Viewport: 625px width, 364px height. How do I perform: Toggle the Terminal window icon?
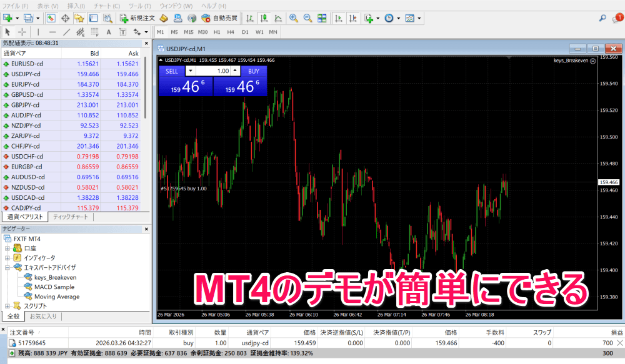tap(93, 18)
